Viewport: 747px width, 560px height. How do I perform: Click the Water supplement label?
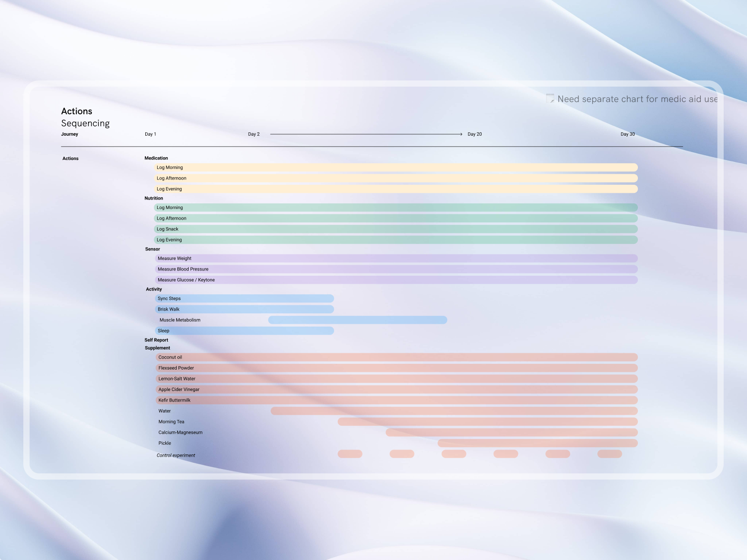point(164,411)
